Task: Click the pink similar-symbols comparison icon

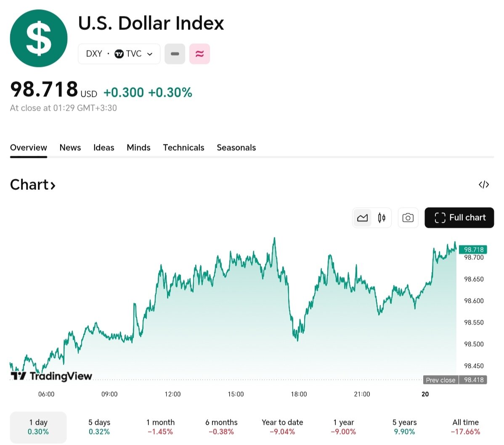Action: coord(199,53)
